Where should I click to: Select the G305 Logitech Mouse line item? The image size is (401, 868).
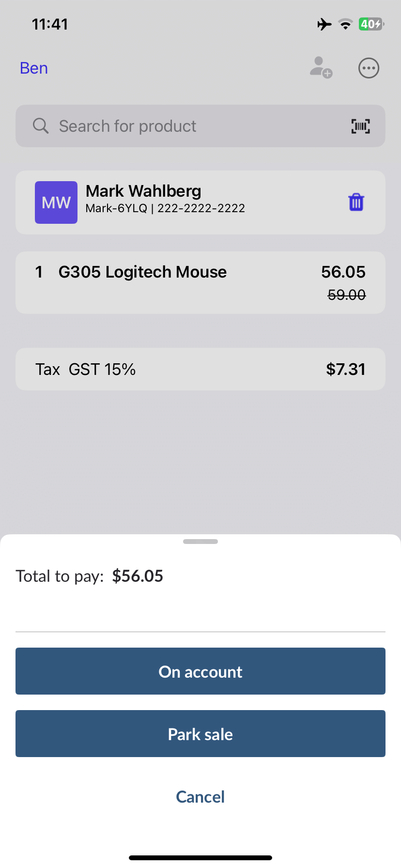coord(142,272)
